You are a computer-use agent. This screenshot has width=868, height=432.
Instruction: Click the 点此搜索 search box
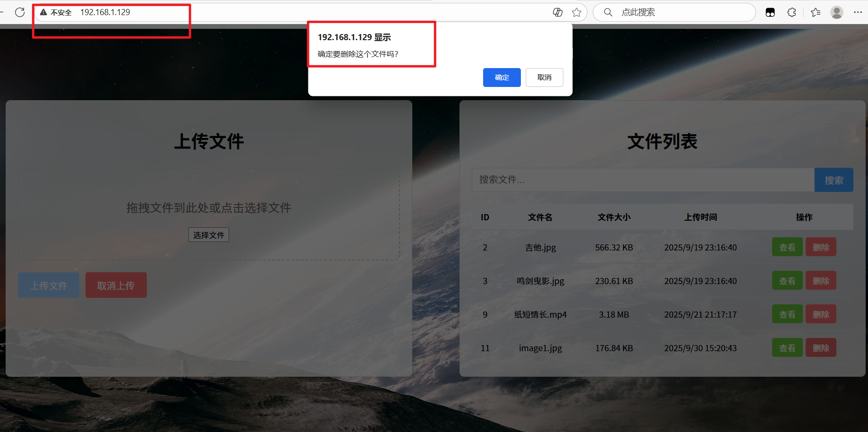[x=674, y=12]
